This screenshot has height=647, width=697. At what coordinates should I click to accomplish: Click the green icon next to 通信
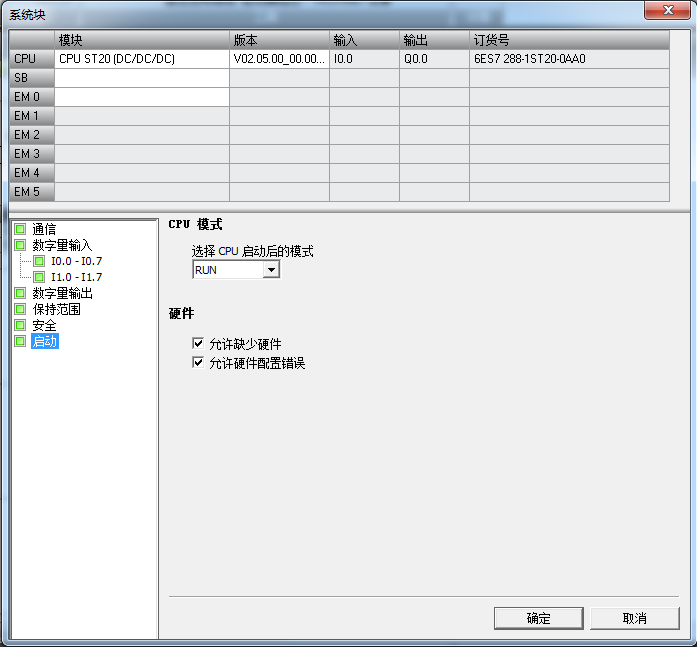(x=20, y=229)
